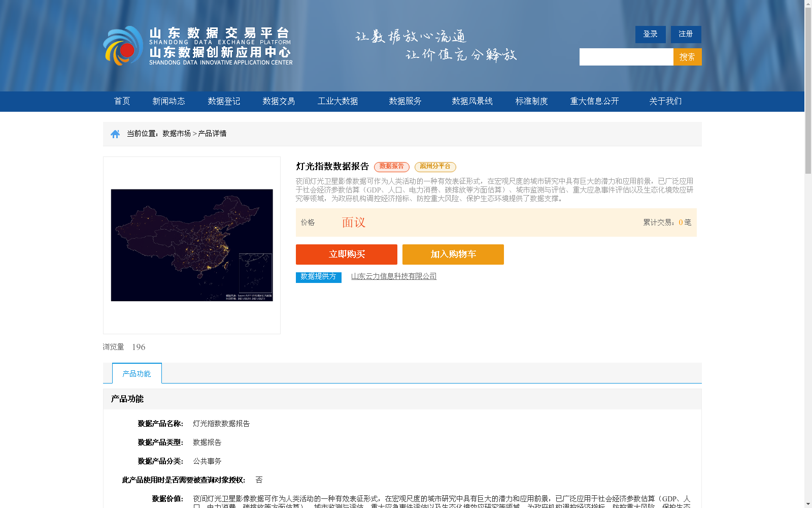Open the 标准制度 nav menu item
Viewport: 812px width, 508px height.
[531, 101]
